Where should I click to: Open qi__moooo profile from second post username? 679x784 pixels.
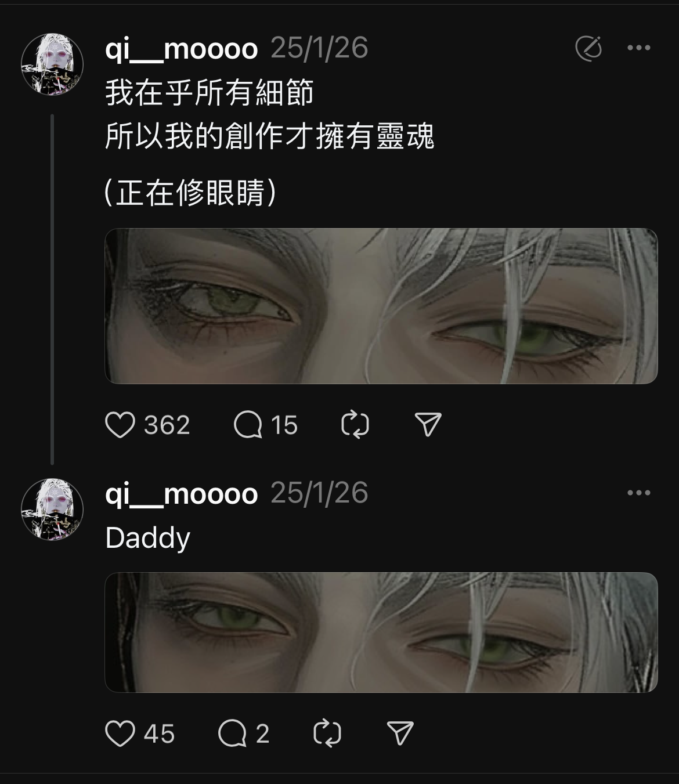(x=182, y=493)
